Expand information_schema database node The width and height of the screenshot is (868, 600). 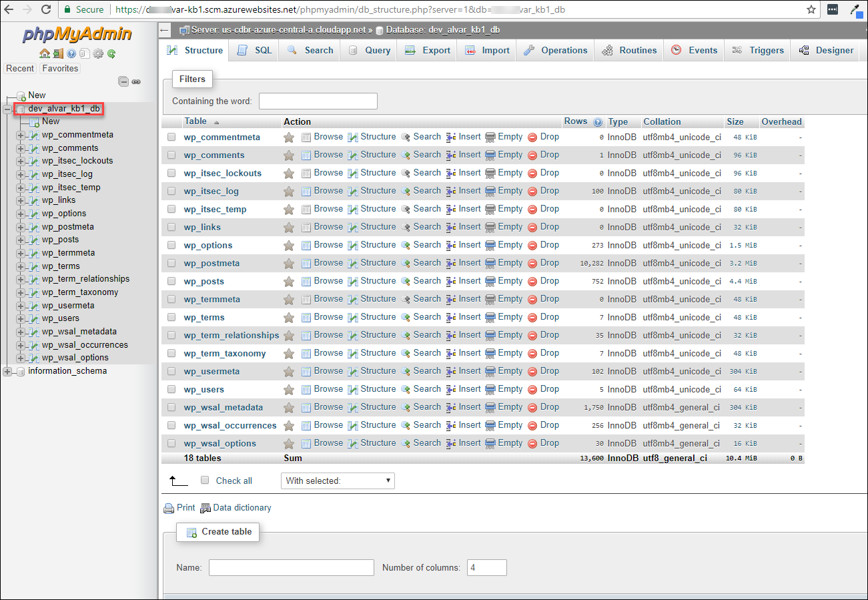(x=7, y=371)
